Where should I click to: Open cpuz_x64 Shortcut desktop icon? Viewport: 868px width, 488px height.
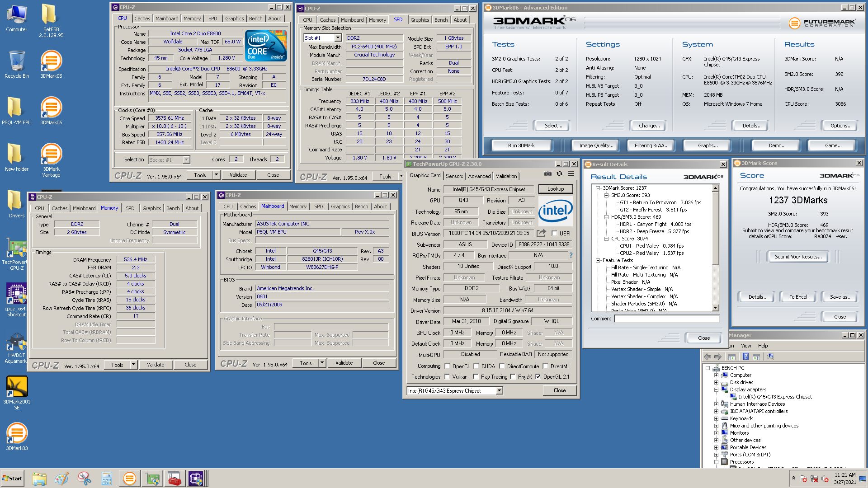pos(17,300)
